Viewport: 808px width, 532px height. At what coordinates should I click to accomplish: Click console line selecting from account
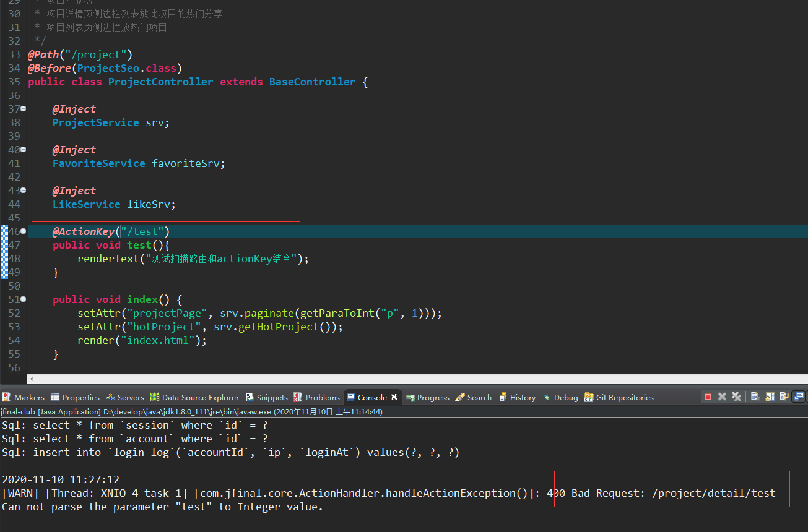coord(135,439)
